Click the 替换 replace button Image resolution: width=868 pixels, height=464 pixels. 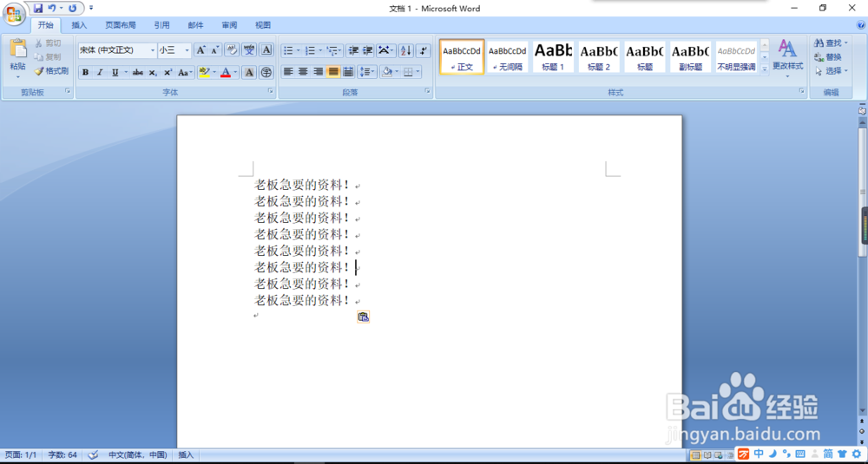(828, 57)
